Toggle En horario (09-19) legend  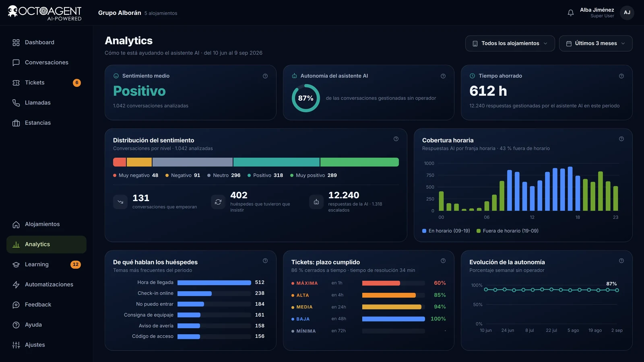click(x=446, y=231)
